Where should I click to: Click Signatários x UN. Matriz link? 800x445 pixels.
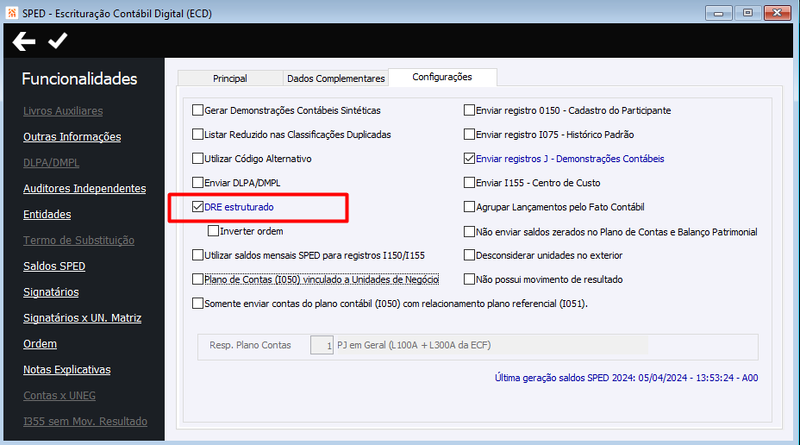[x=82, y=318]
